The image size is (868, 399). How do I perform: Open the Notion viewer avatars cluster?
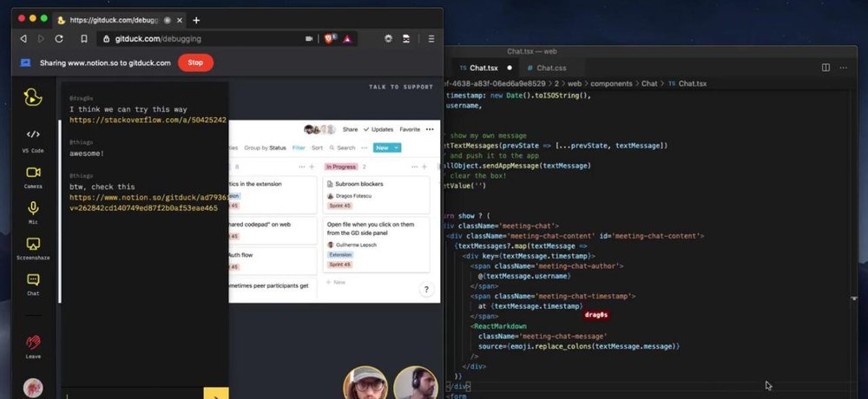coord(320,129)
